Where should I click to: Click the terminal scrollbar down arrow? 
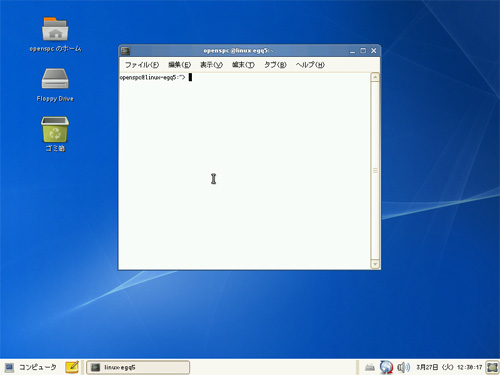[x=375, y=264]
